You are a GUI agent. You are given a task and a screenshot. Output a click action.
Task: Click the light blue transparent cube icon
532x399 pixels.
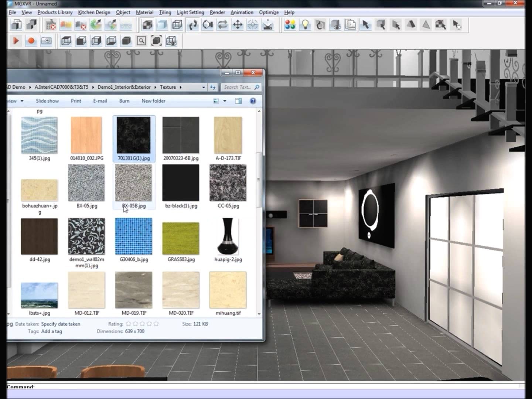point(162,25)
